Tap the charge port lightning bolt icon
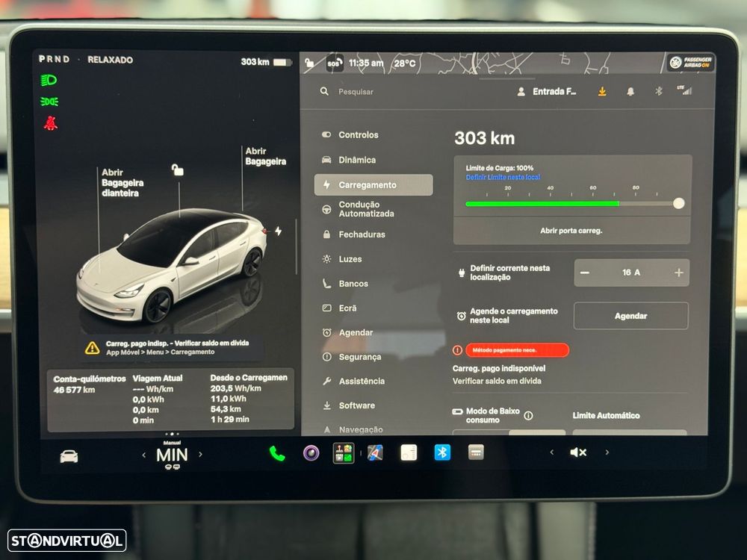The image size is (747, 560). (278, 231)
